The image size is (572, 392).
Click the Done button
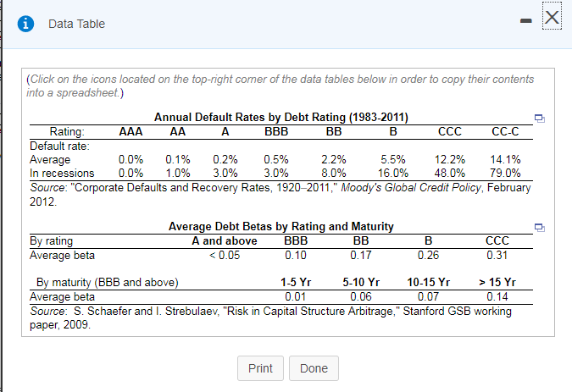click(314, 368)
